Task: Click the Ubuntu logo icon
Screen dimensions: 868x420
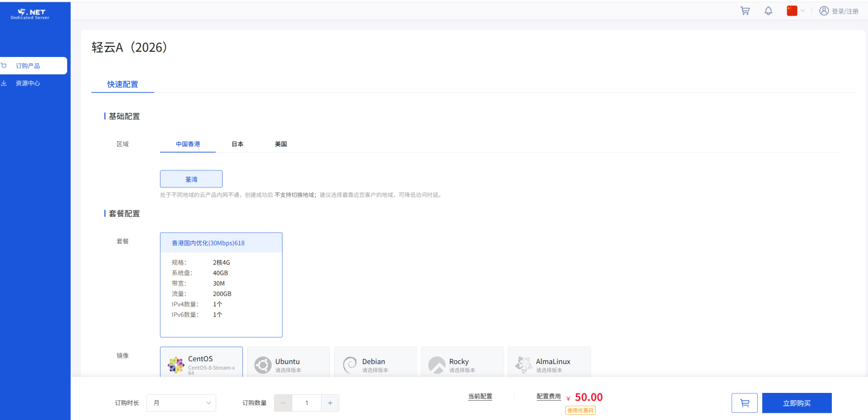Action: point(263,365)
